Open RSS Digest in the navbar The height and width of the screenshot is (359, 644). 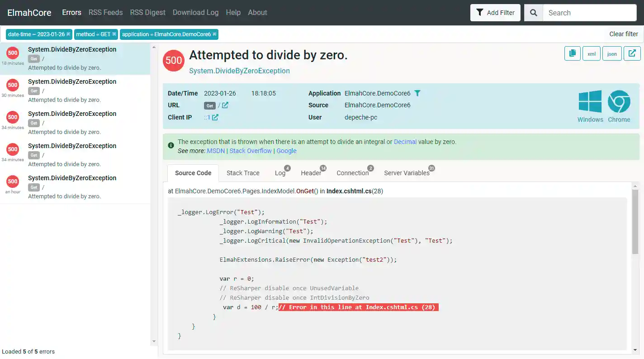coord(148,13)
